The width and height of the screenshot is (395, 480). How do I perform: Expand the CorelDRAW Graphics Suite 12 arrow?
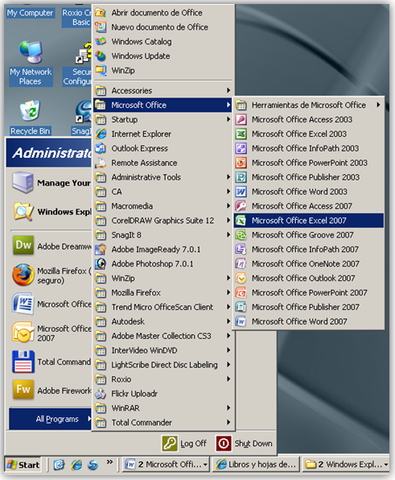[228, 220]
